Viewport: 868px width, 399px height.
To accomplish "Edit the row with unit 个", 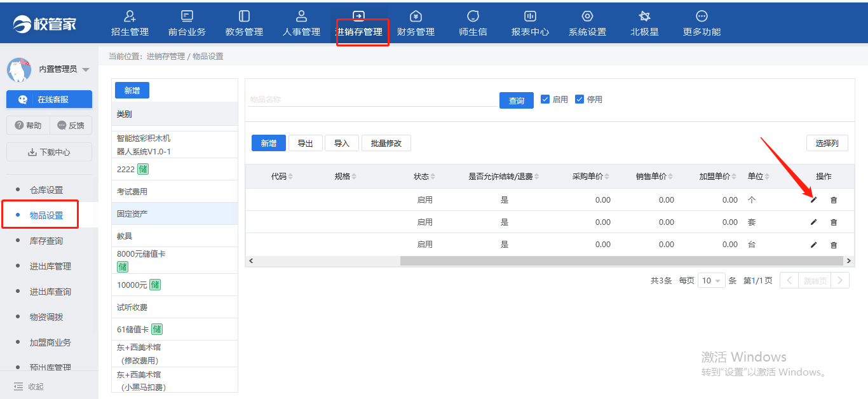I will pyautogui.click(x=814, y=200).
